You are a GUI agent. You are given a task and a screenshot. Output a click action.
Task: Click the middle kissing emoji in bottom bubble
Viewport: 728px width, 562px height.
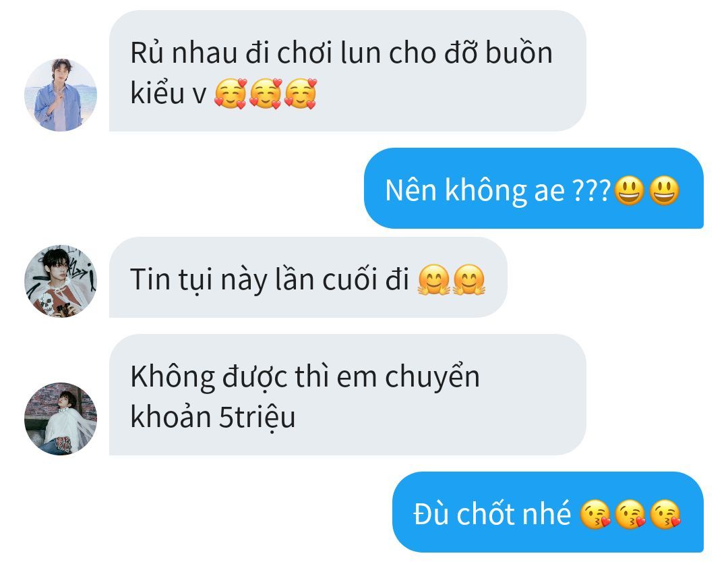click(630, 515)
